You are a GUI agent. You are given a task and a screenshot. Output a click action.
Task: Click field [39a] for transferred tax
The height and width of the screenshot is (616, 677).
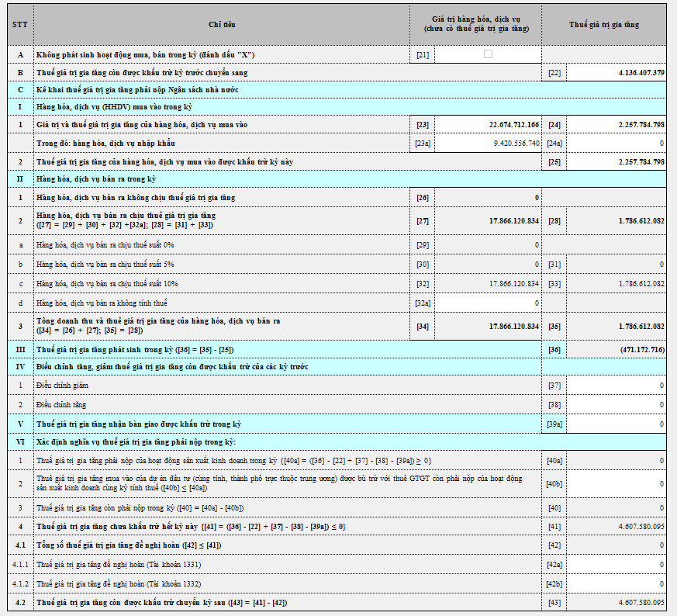(616, 424)
